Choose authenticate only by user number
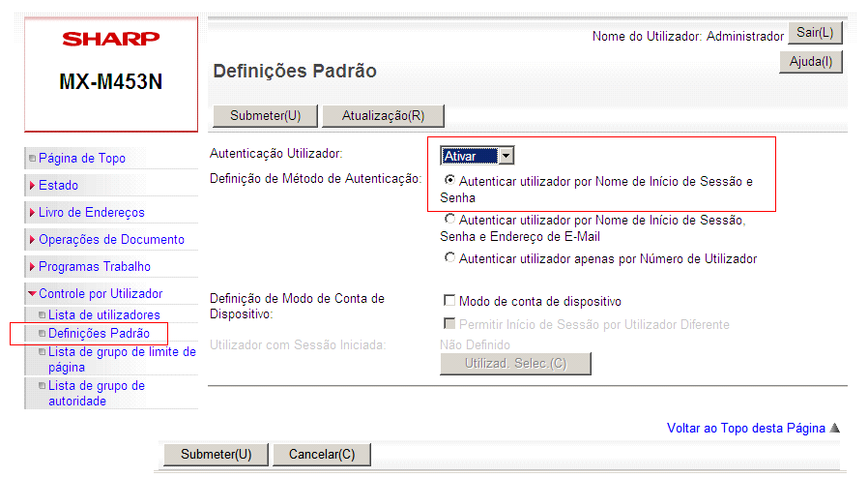Screen dimensions: 868x477 (x=449, y=258)
